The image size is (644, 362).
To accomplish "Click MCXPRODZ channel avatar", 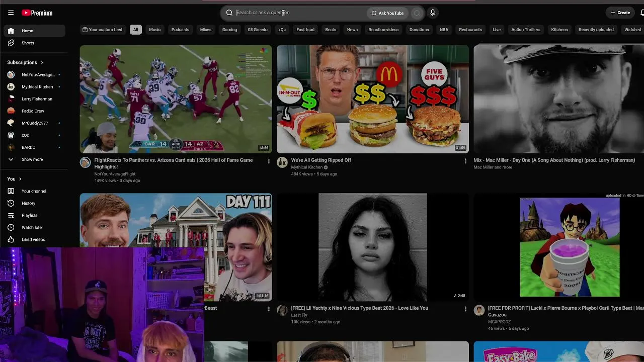I will click(479, 310).
